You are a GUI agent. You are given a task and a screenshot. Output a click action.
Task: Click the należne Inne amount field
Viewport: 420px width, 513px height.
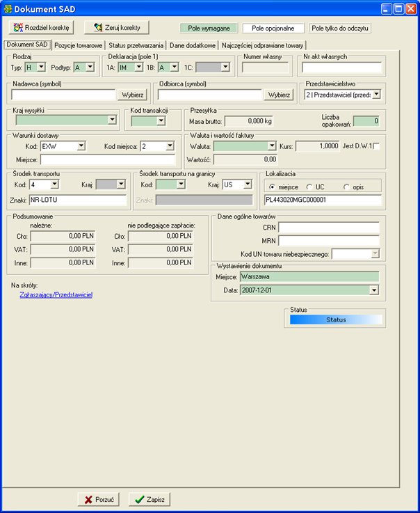tap(63, 262)
